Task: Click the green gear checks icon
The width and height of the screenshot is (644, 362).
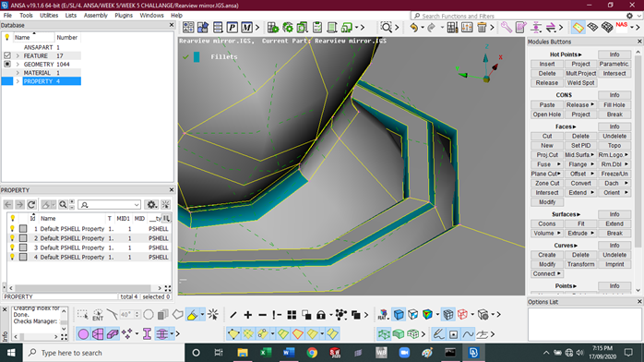Action: [x=288, y=28]
